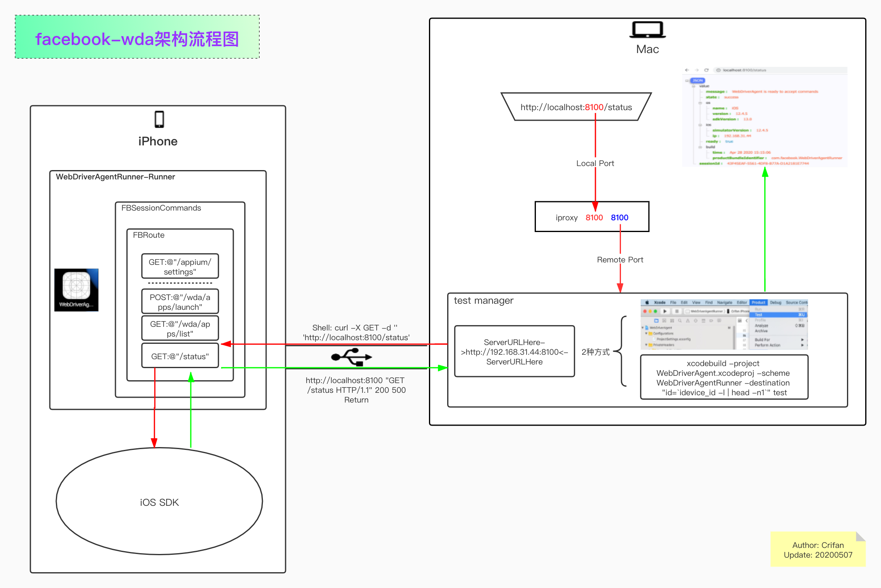This screenshot has height=588, width=881.
Task: Click the Mac laptop icon
Action: point(647,30)
